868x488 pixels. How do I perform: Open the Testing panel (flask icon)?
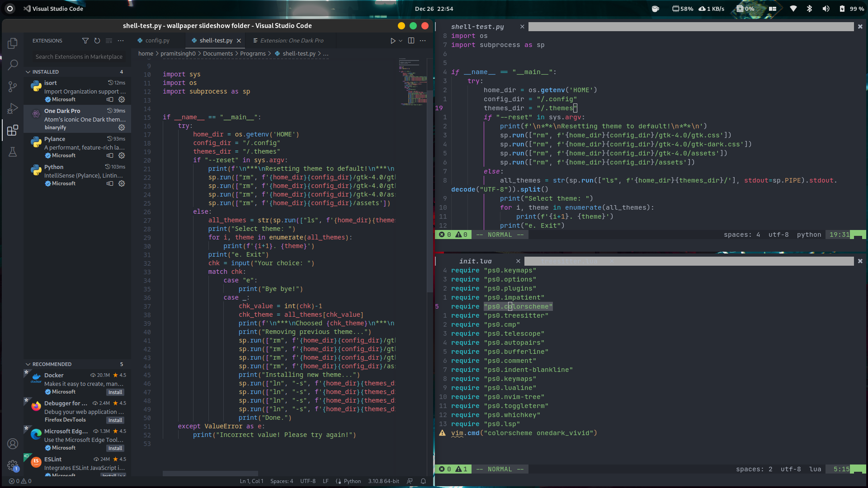(x=12, y=152)
